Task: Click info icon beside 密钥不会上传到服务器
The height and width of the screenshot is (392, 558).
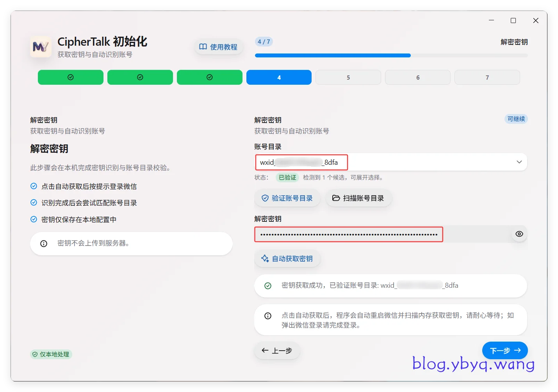Action: click(44, 244)
